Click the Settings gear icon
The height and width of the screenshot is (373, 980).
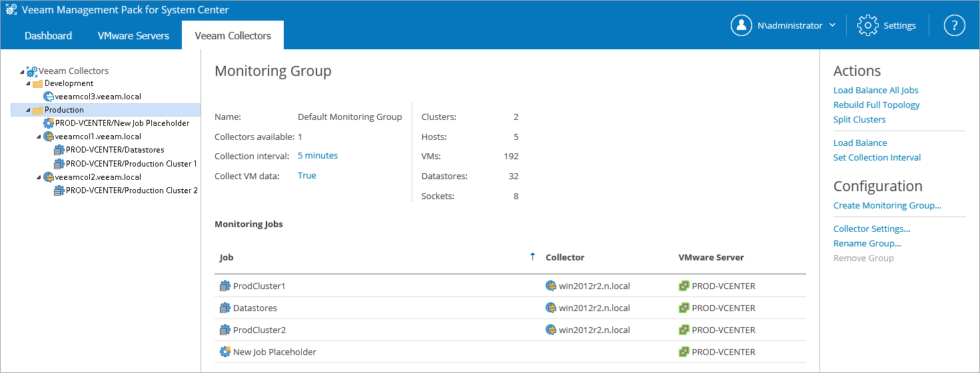(x=868, y=25)
